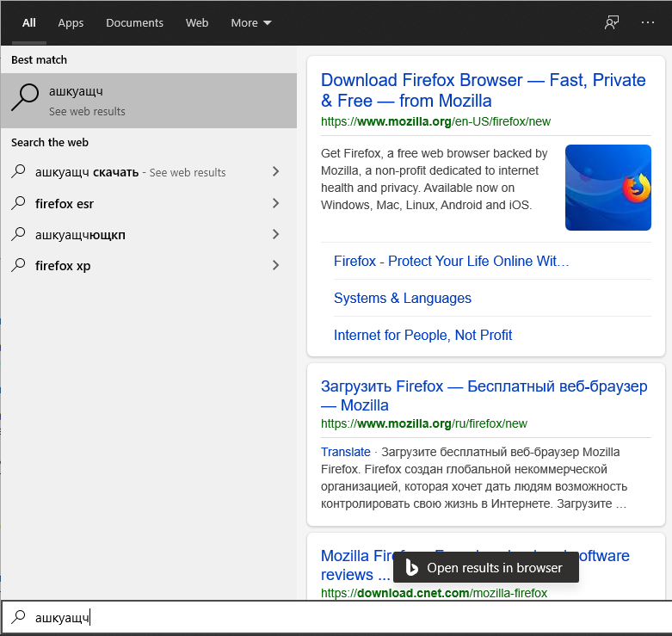Open the 'Загрузить Firefox' result title
Viewport: 672px width, 636px height.
(x=484, y=395)
